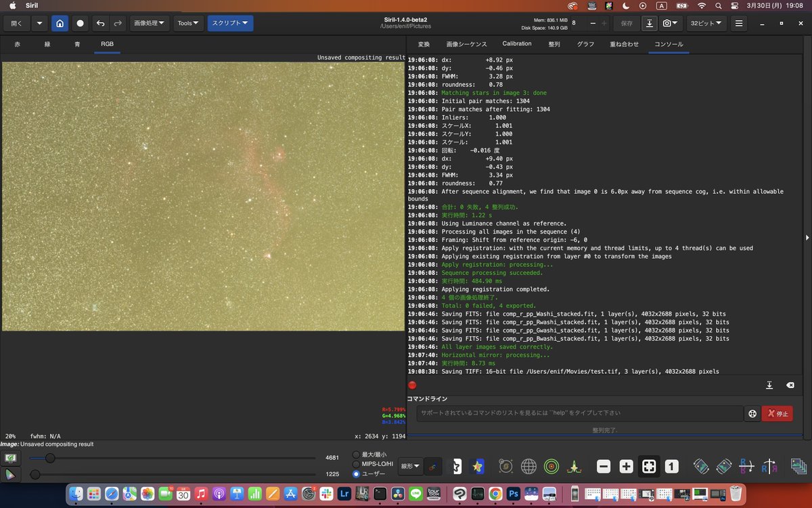Viewport: 812px width, 508px height.
Task: Clear the console log
Action: (x=790, y=385)
